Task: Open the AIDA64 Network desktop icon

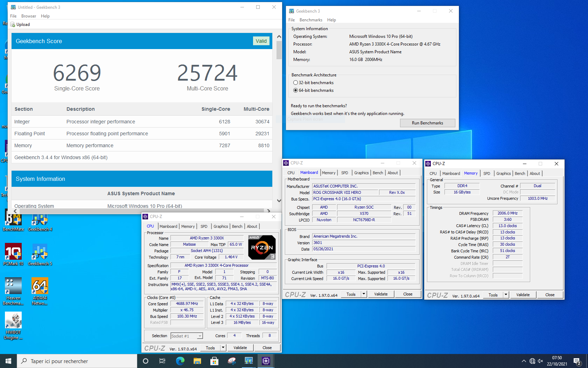Action: click(40, 292)
